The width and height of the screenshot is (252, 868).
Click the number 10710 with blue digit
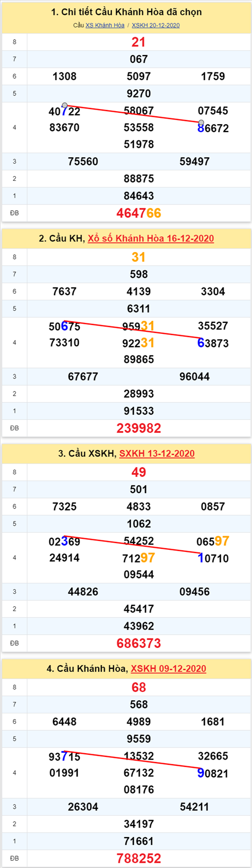(213, 558)
